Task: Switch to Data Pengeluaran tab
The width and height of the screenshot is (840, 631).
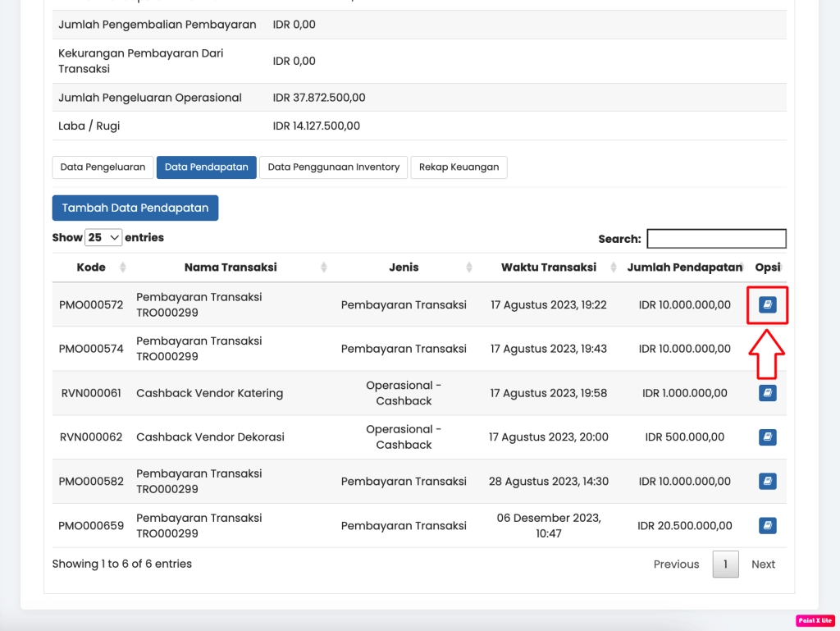Action: [x=103, y=167]
